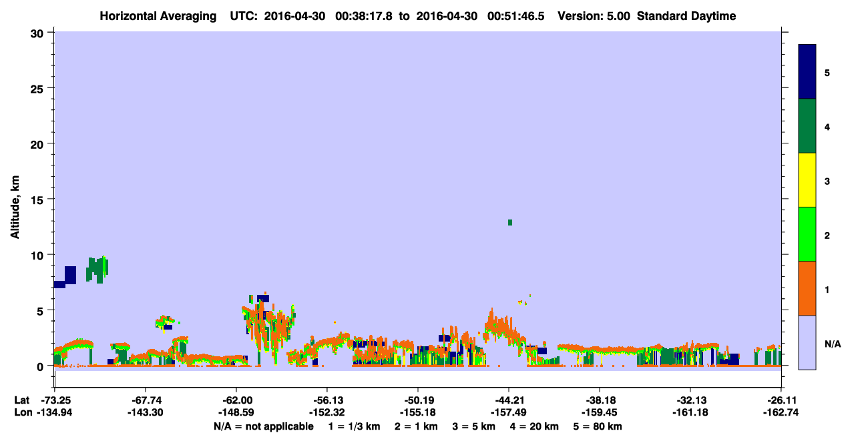868x445 pixels.
Task: Click the legend text 'N/A = not applicable'
Action: [263, 426]
